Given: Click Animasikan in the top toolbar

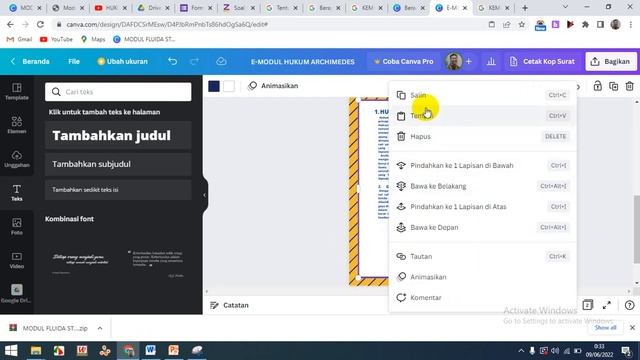Looking at the screenshot, I should click(x=273, y=86).
